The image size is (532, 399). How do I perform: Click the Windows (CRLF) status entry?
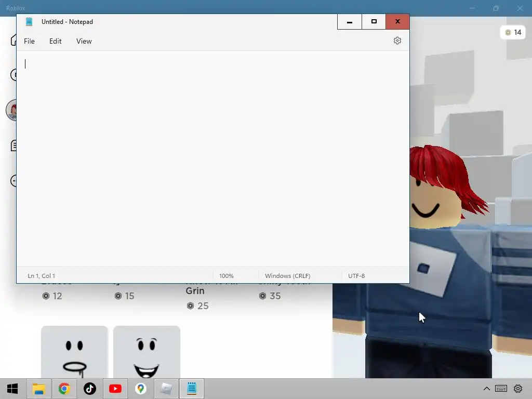point(287,276)
